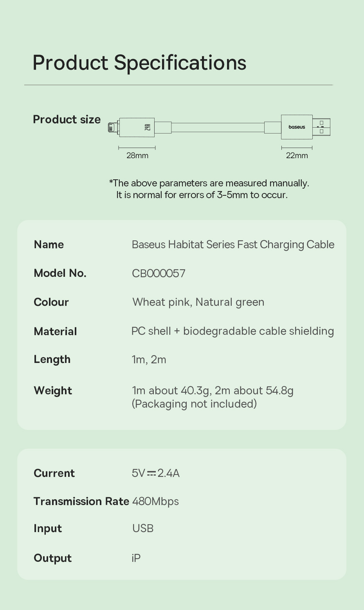364x610 pixels.
Task: Select the model number CB000057
Action: (x=159, y=273)
